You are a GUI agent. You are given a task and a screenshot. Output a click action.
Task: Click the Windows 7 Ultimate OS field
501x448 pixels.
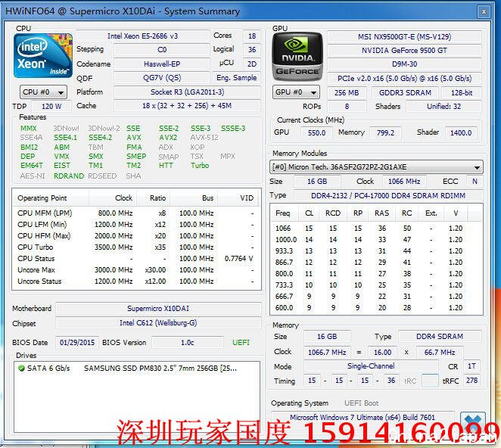click(363, 417)
